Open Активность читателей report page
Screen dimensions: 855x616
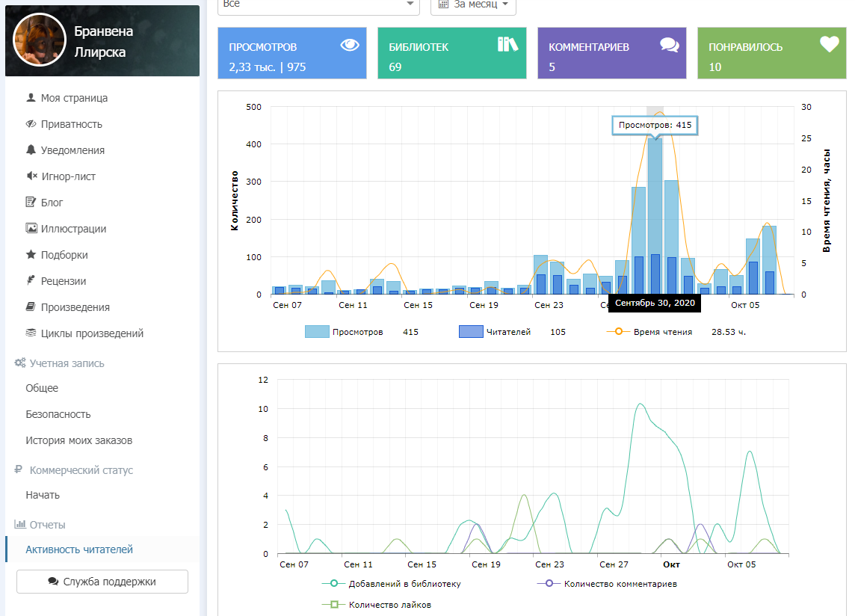tap(79, 549)
